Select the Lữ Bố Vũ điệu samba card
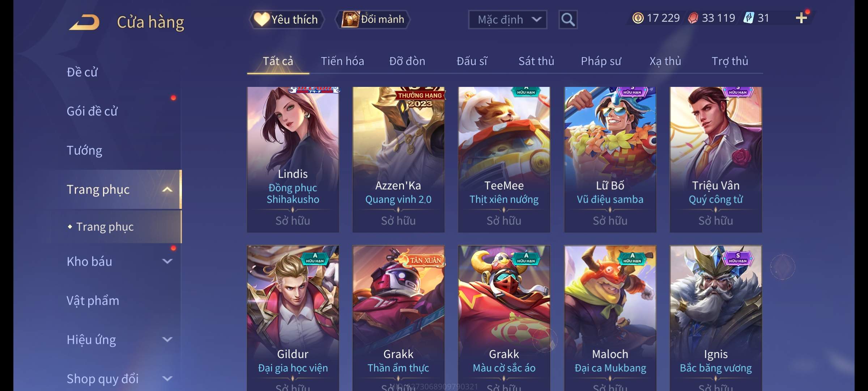Image resolution: width=868 pixels, height=391 pixels. (610, 159)
